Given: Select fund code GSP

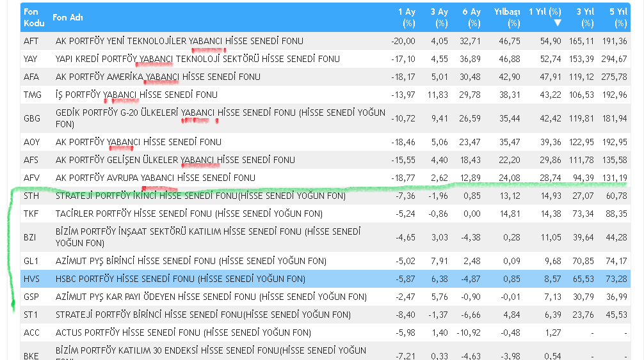Looking at the screenshot, I should [x=31, y=297].
